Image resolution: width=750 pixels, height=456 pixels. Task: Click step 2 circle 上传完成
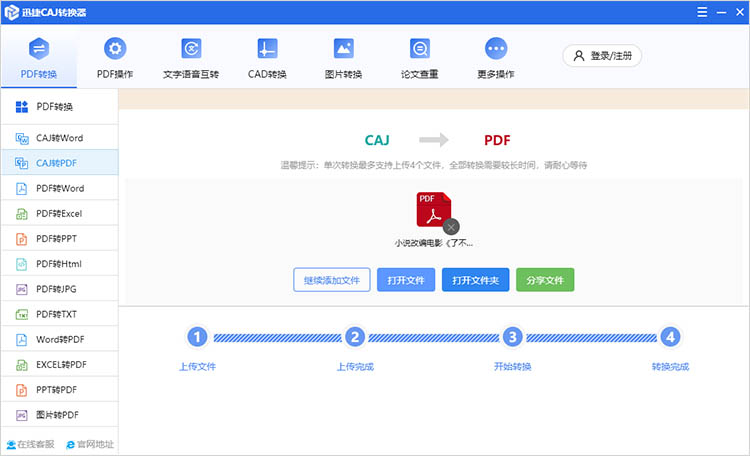pos(355,337)
